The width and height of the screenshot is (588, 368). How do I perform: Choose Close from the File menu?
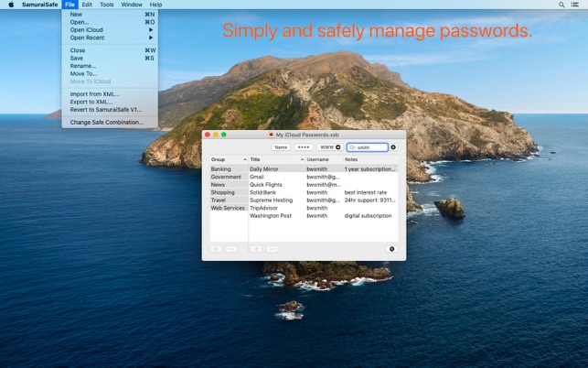point(110,50)
